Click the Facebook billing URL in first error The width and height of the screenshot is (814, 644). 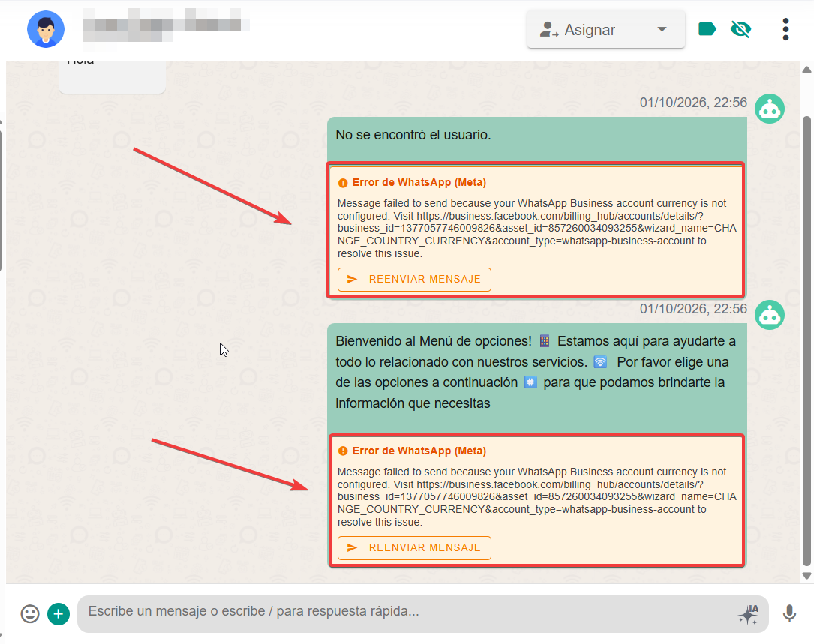[x=536, y=229]
